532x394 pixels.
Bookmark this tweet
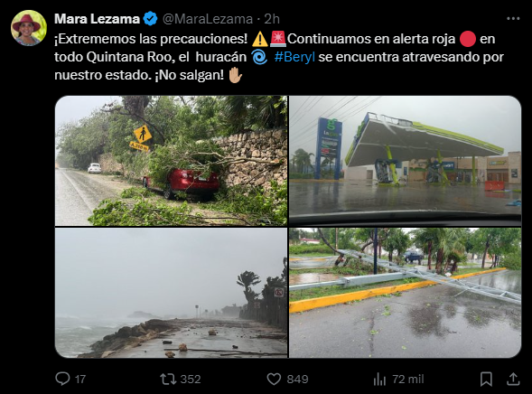coord(486,379)
